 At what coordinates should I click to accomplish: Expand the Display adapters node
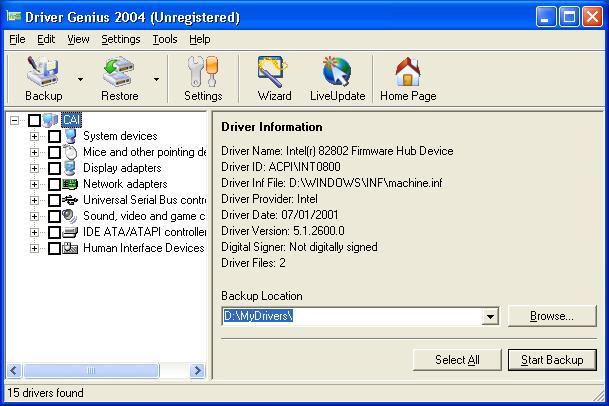tap(34, 168)
